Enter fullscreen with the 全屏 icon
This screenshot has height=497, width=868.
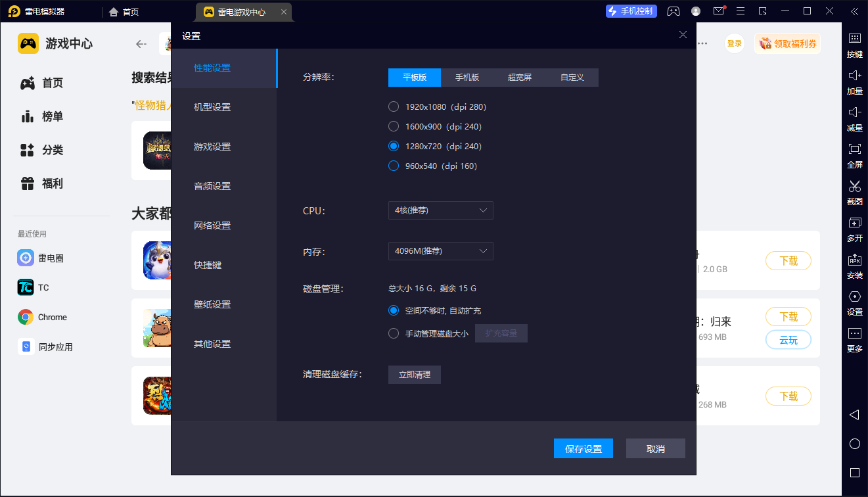(x=854, y=149)
